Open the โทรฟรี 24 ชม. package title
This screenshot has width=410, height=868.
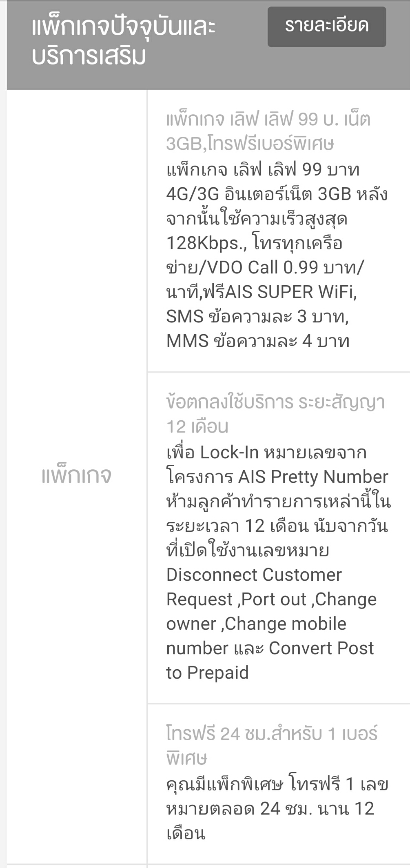(271, 746)
